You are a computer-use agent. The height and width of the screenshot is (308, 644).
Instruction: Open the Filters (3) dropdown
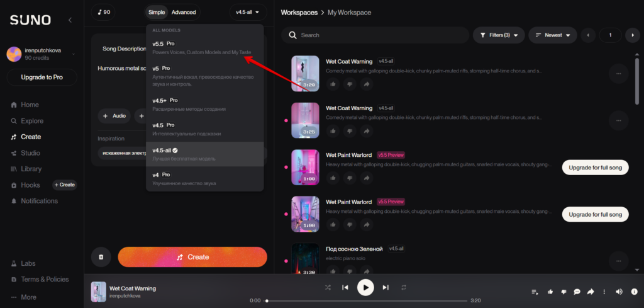499,35
